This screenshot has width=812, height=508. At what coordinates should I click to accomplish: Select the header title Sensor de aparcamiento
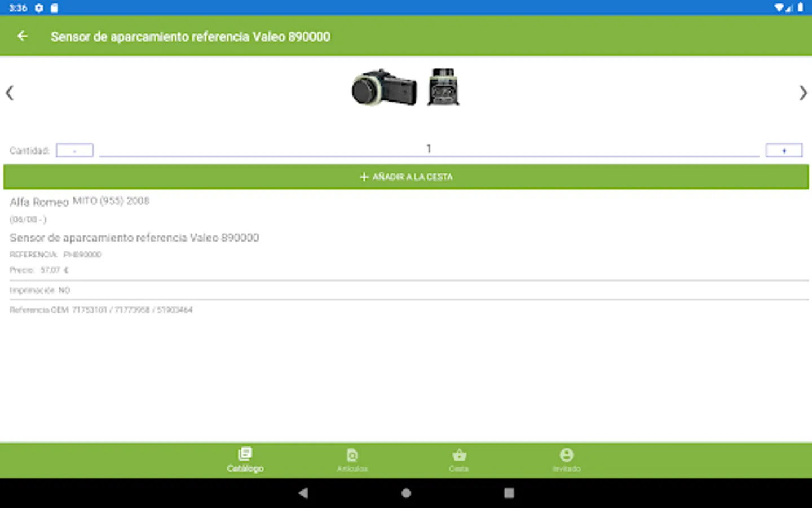click(x=191, y=37)
